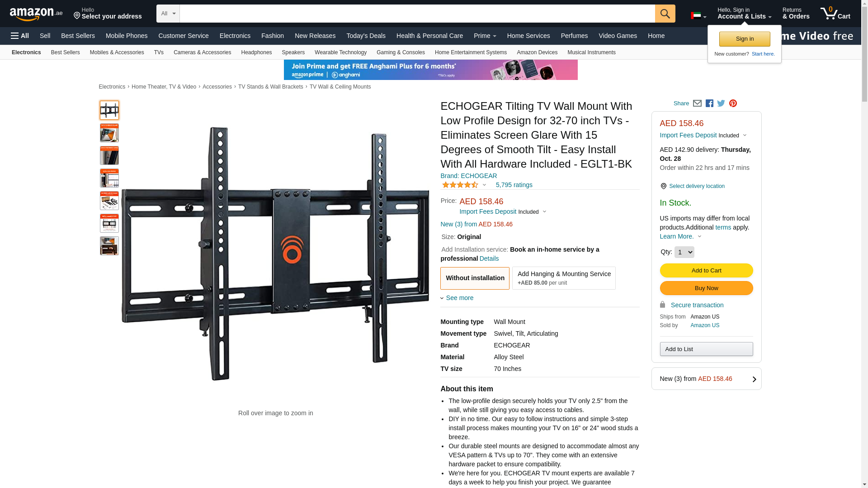Share the product on Facebook
The width and height of the screenshot is (868, 488).
point(709,103)
